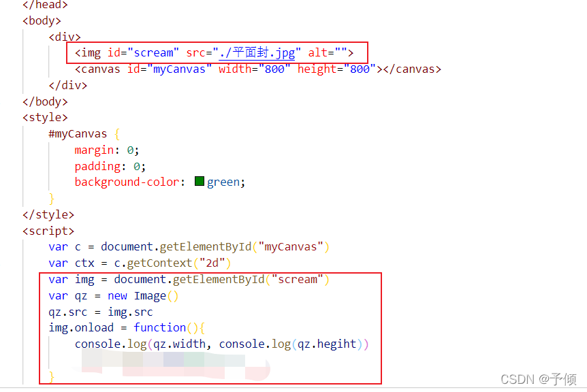The width and height of the screenshot is (587, 392).
Task: Click 'qz.width' in the console.log call
Action: pyautogui.click(x=179, y=344)
